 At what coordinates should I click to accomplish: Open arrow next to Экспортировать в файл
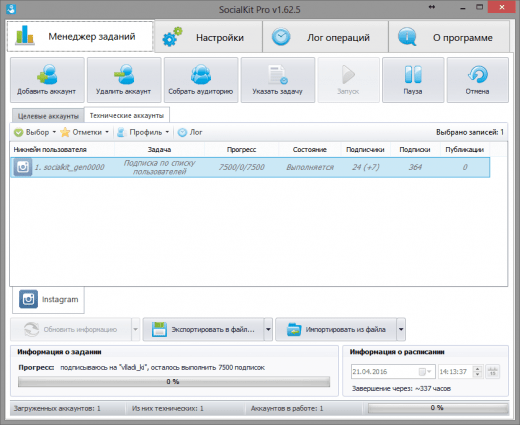pyautogui.click(x=268, y=329)
